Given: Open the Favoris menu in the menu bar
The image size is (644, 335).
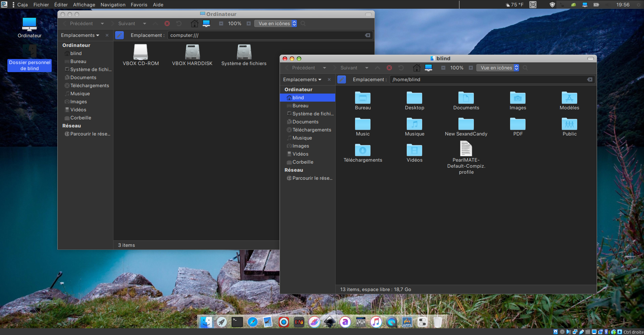Looking at the screenshot, I should pyautogui.click(x=139, y=5).
